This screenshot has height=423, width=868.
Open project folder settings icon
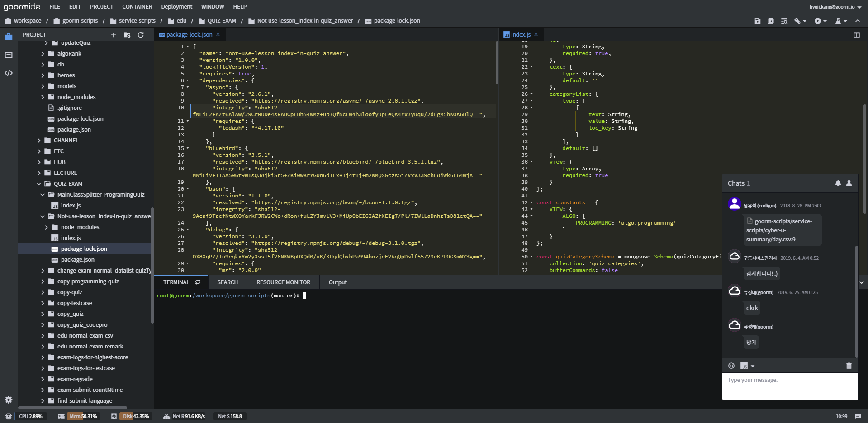point(127,35)
